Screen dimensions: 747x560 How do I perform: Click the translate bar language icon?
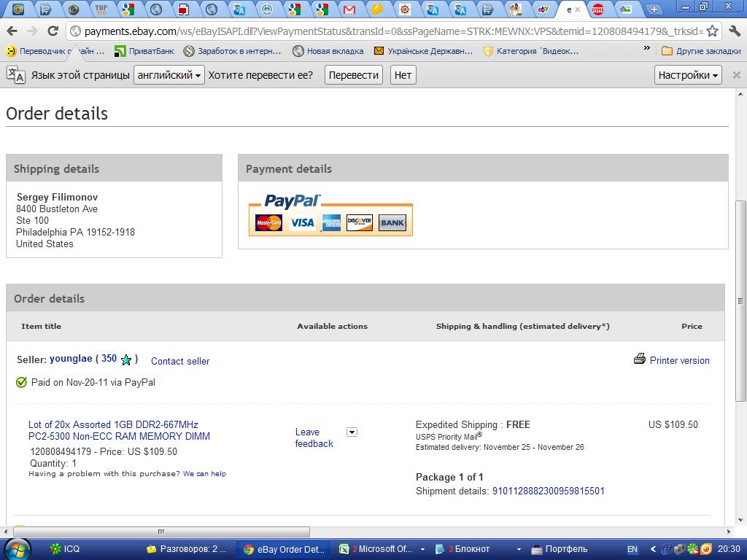pyautogui.click(x=16, y=75)
